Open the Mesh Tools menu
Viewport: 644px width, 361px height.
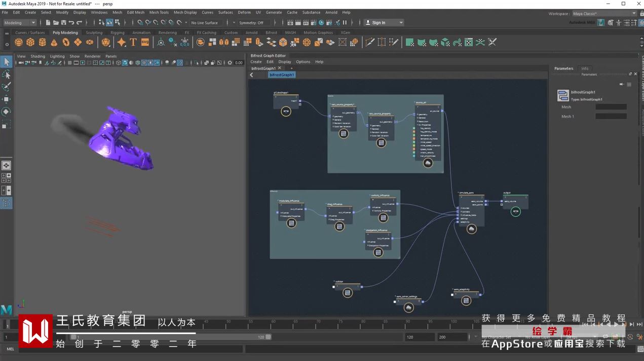tap(159, 12)
